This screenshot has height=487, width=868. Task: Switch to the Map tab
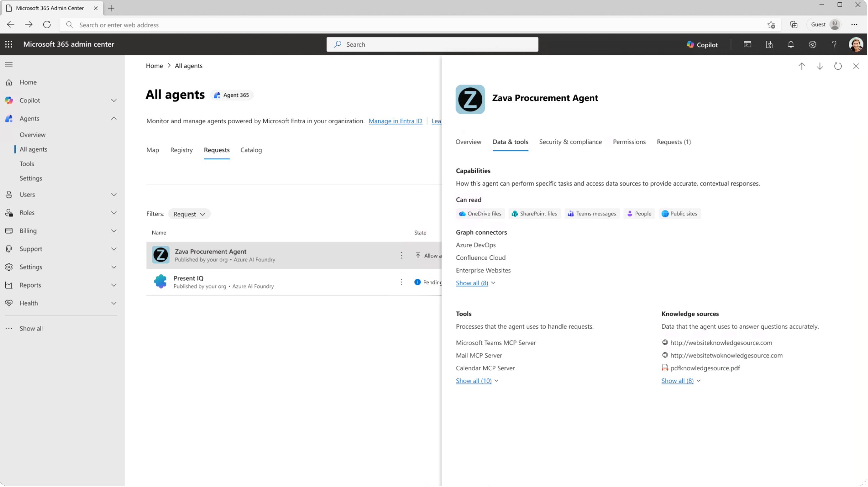[x=153, y=150]
